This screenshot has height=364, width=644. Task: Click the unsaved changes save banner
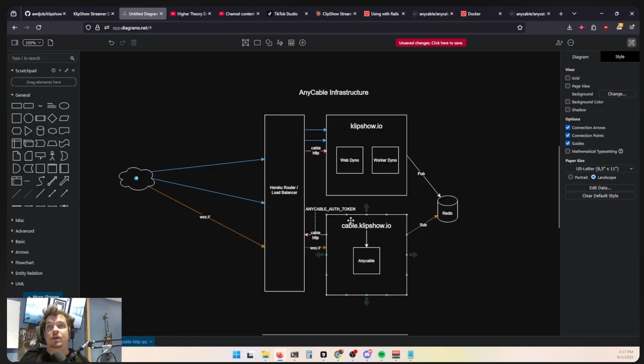coord(431,43)
